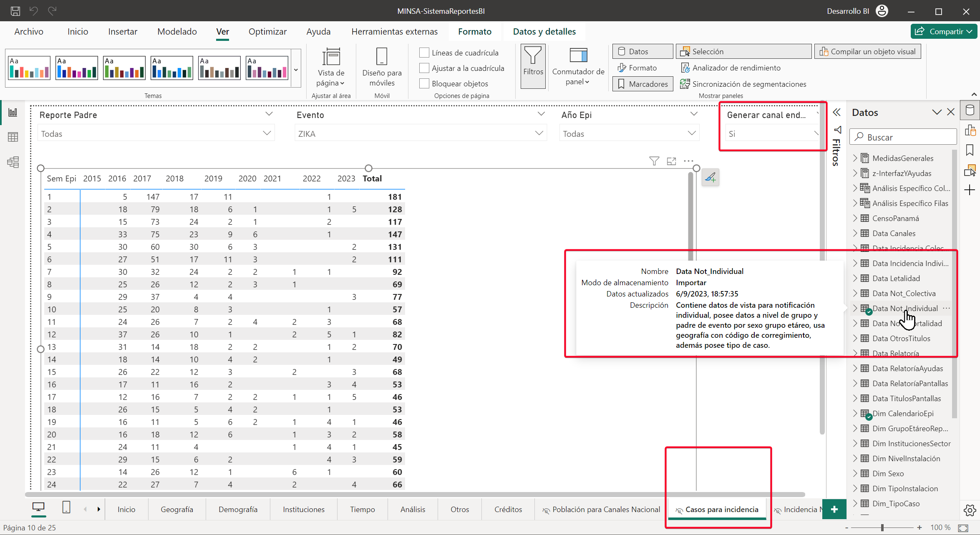Screen dimensions: 980x535
Task: Open the Selection pane icon in right rail
Action: tap(970, 170)
